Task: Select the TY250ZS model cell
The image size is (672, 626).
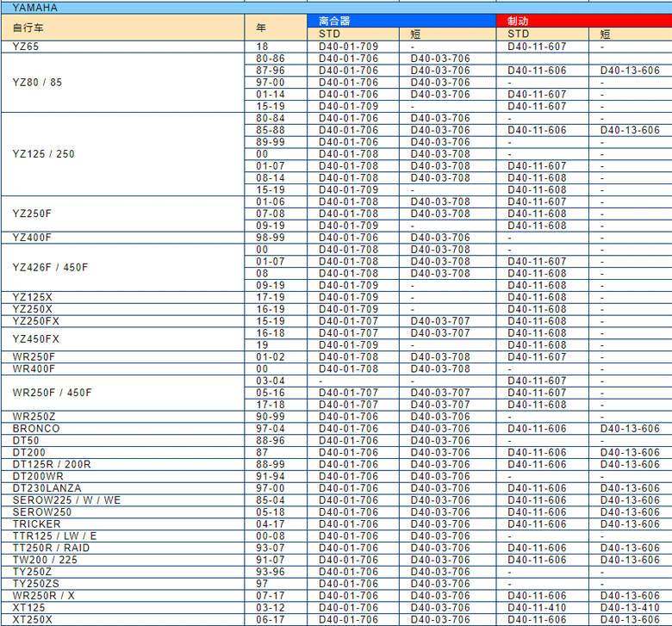Action: 122,584
